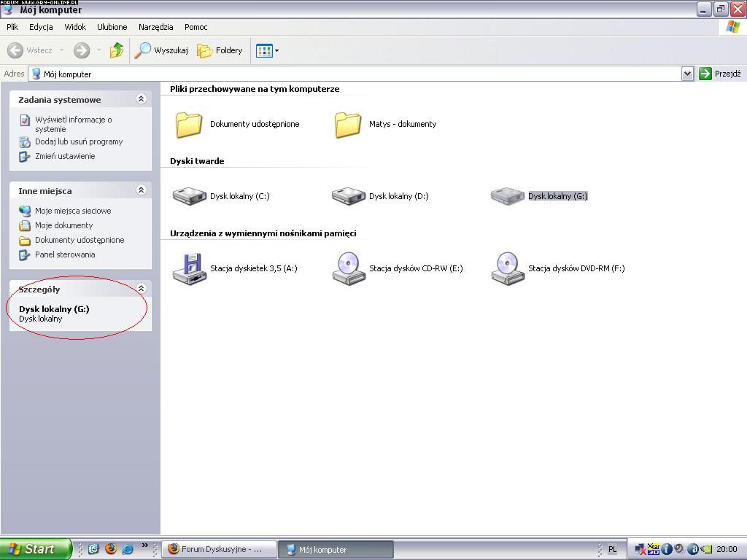Open the Widok menu
This screenshot has width=747, height=560.
(75, 27)
